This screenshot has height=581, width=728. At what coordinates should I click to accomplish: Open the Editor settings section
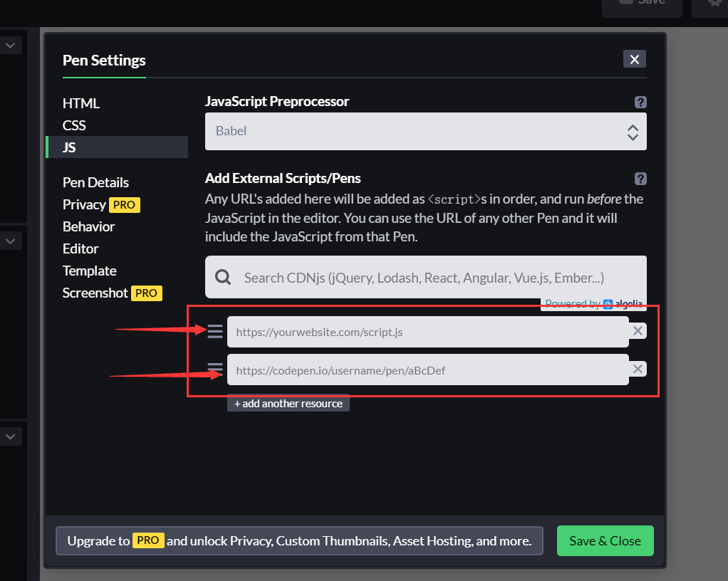(80, 248)
